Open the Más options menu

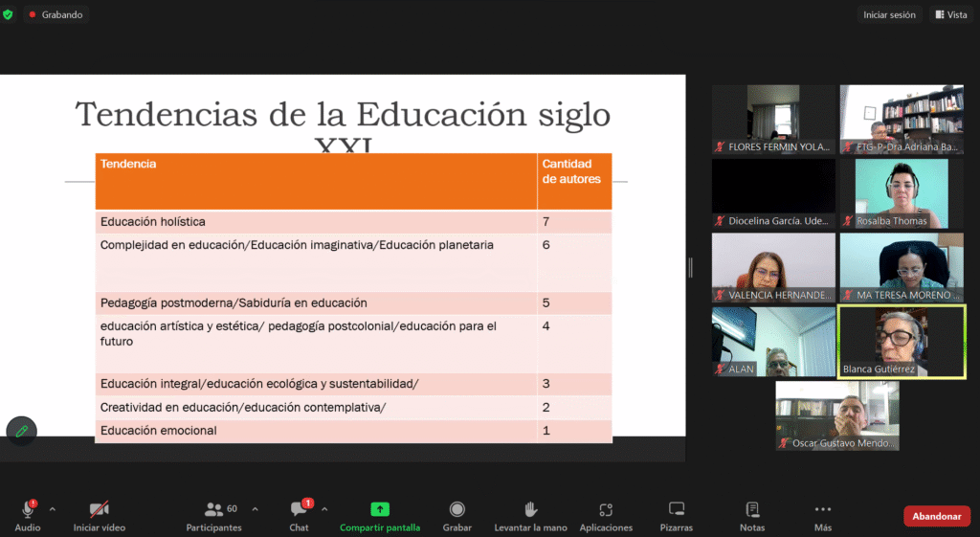pyautogui.click(x=823, y=510)
